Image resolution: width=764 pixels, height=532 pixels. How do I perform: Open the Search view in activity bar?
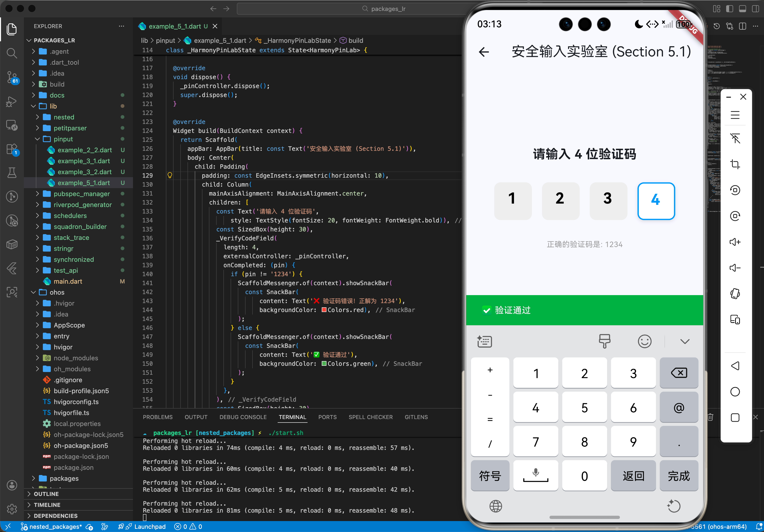click(12, 53)
